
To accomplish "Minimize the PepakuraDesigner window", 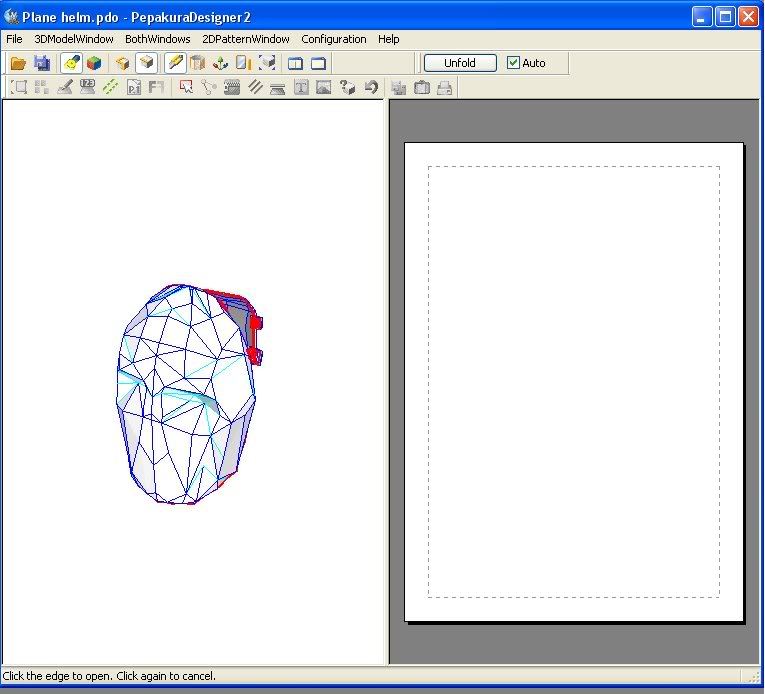I will tap(702, 17).
